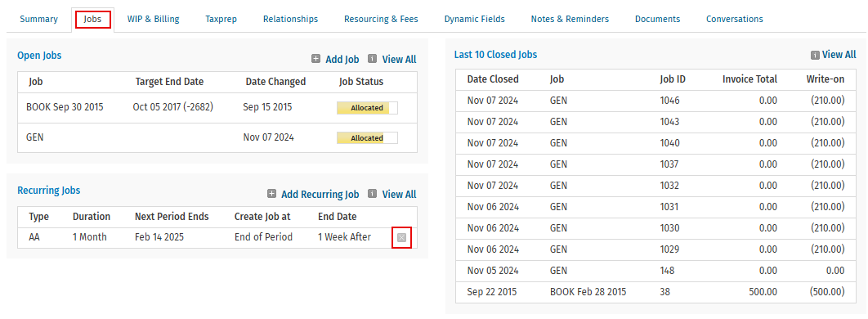The image size is (868, 319).
Task: Click Allocated status bar for GEN job
Action: coord(367,138)
